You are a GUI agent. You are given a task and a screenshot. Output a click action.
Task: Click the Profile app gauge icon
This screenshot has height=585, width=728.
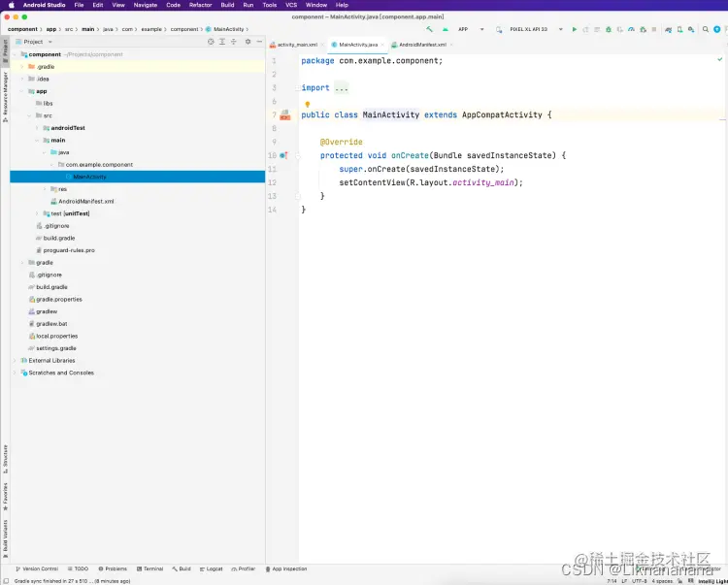(631, 29)
